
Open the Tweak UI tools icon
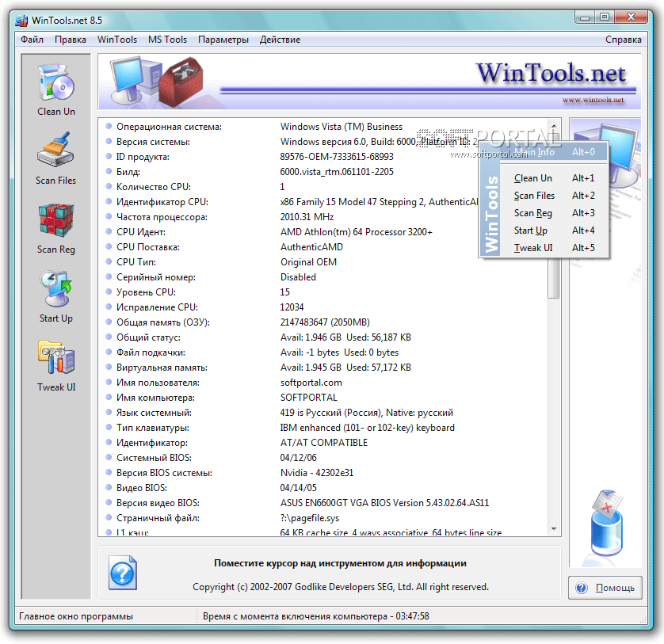(x=56, y=357)
